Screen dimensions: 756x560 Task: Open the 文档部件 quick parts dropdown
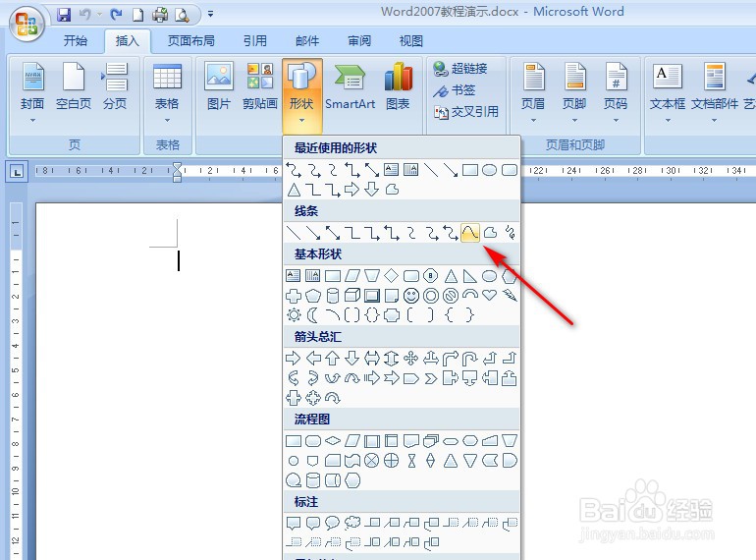coord(715,91)
